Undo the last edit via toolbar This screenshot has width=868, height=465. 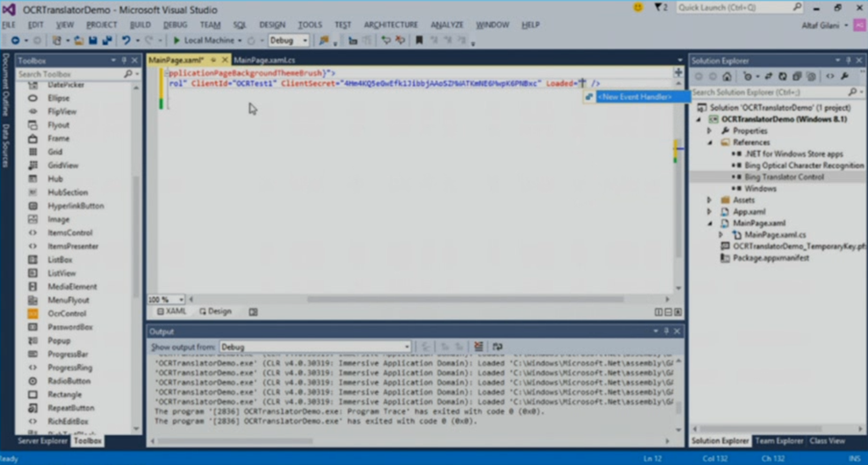coord(125,40)
